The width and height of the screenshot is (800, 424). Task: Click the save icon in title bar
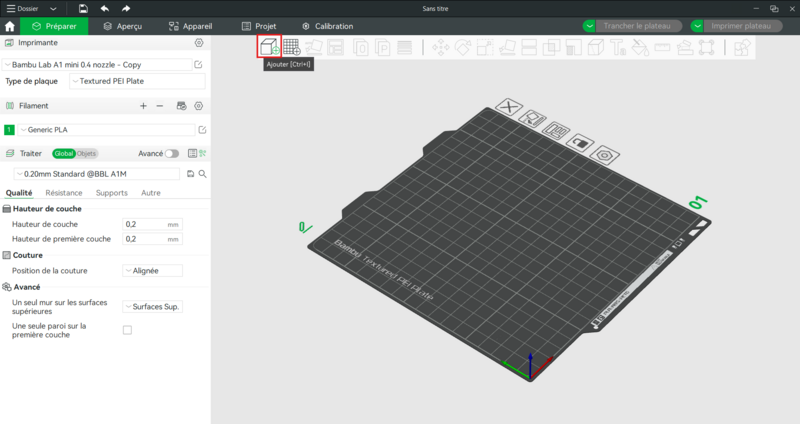(x=83, y=8)
